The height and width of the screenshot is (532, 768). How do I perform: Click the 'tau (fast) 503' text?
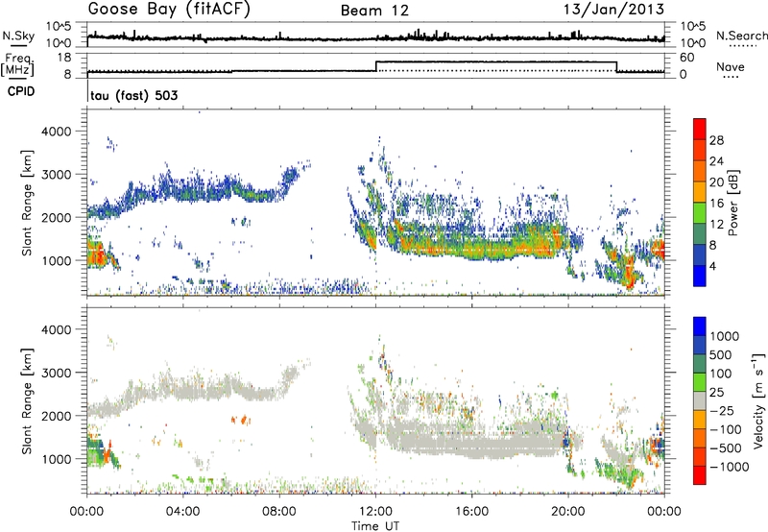(x=134, y=95)
